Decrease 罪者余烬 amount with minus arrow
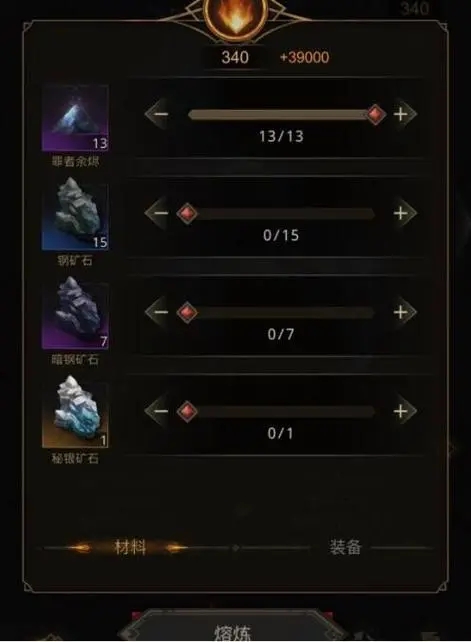This screenshot has width=471, height=642. point(159,114)
